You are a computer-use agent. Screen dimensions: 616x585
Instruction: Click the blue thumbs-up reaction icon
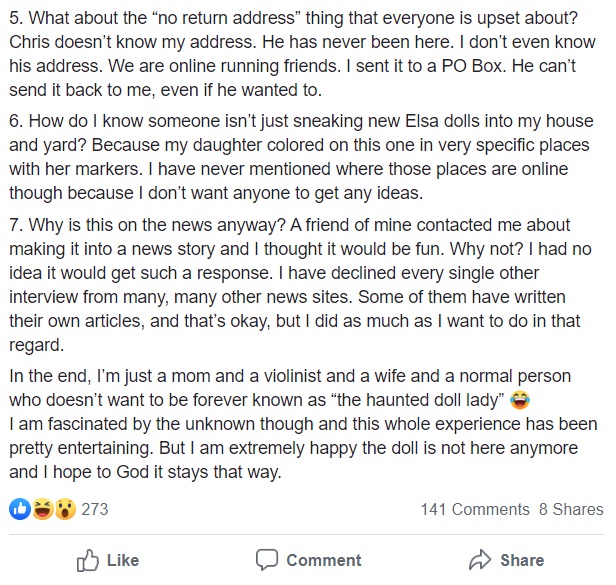pos(21,509)
